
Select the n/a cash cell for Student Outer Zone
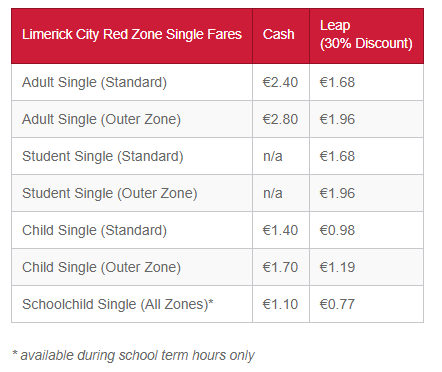[273, 193]
